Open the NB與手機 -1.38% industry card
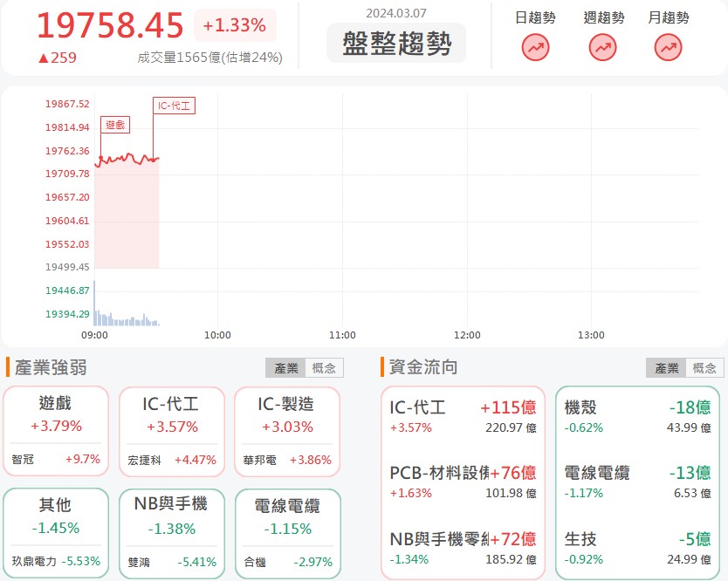Viewport: 728px width, 581px height. (x=172, y=534)
